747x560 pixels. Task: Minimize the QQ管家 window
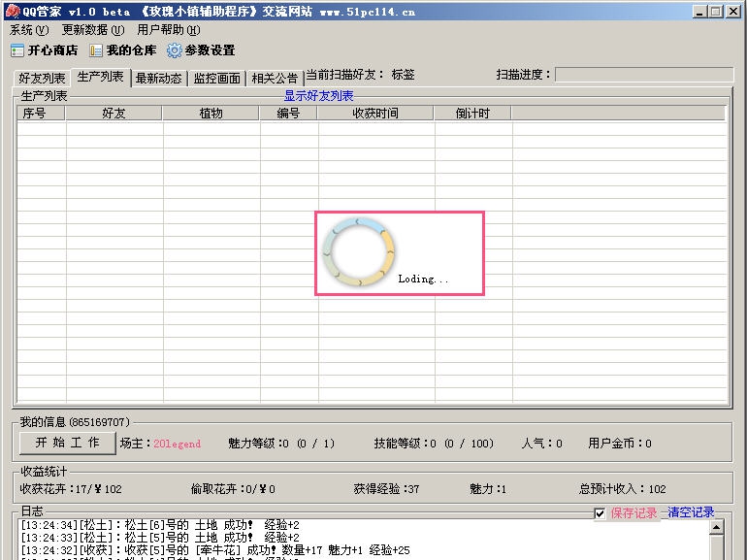[699, 12]
